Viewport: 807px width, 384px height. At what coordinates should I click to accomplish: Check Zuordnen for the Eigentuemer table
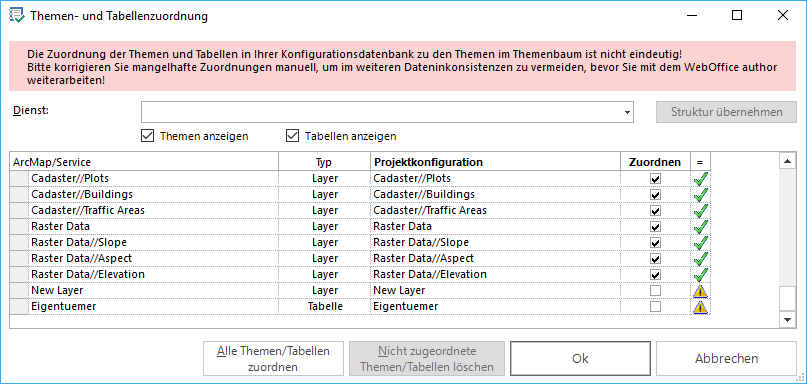655,307
